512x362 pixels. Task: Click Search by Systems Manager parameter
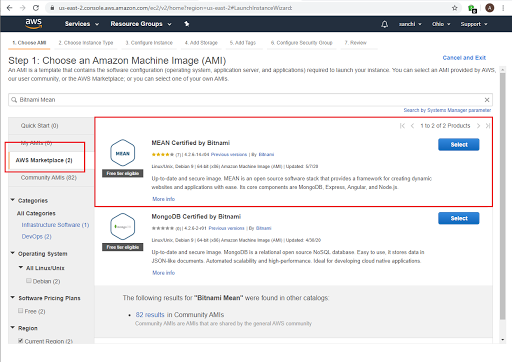(x=447, y=110)
